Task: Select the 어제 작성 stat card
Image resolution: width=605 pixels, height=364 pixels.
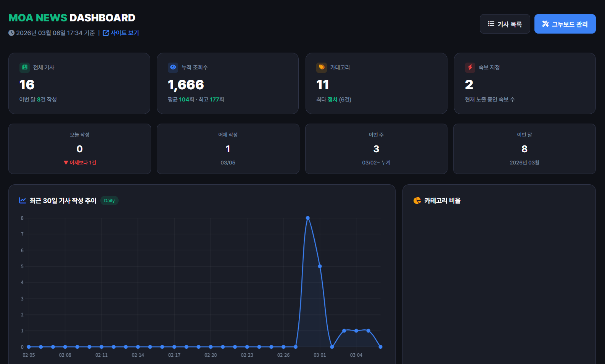Action: 228,149
